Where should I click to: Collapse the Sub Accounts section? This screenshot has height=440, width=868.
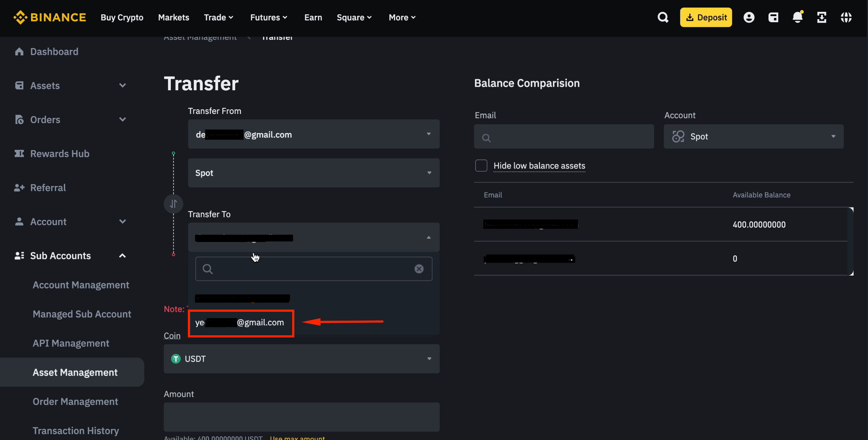[x=122, y=255]
